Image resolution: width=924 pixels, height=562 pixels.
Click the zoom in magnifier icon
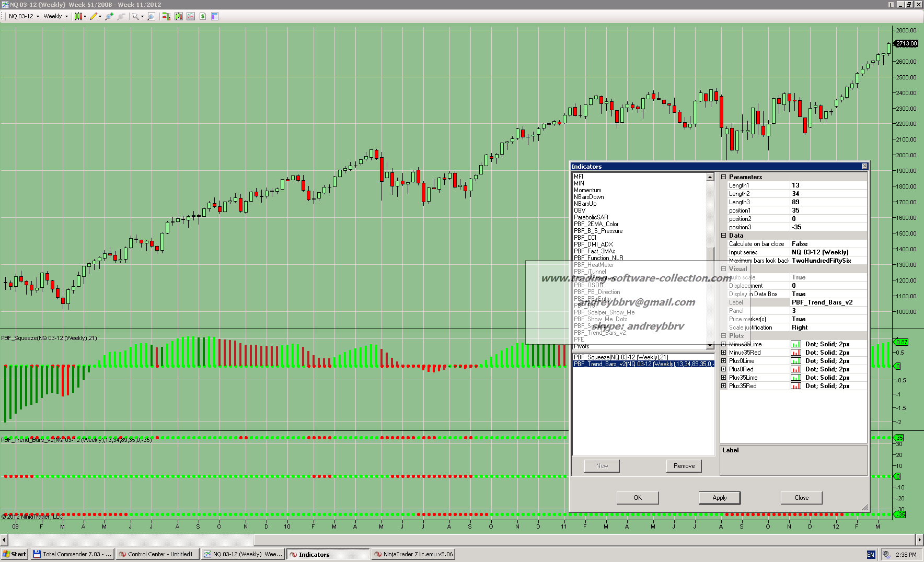coord(109,16)
